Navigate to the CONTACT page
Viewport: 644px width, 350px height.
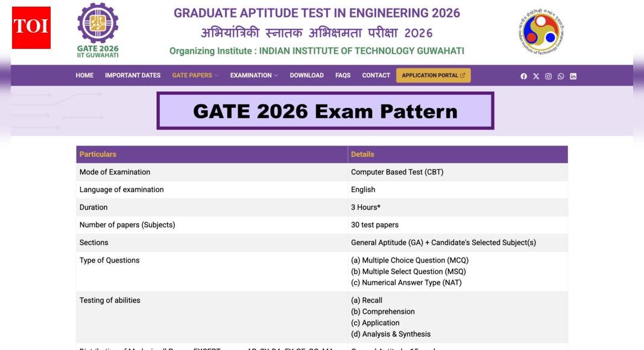pos(376,75)
